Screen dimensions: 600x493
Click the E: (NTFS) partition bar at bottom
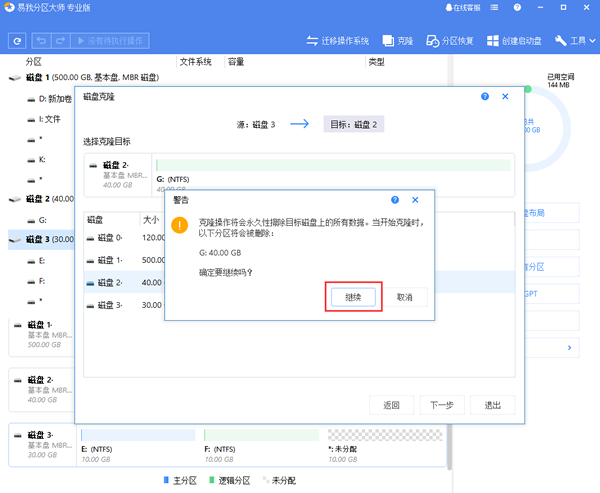tap(138, 435)
